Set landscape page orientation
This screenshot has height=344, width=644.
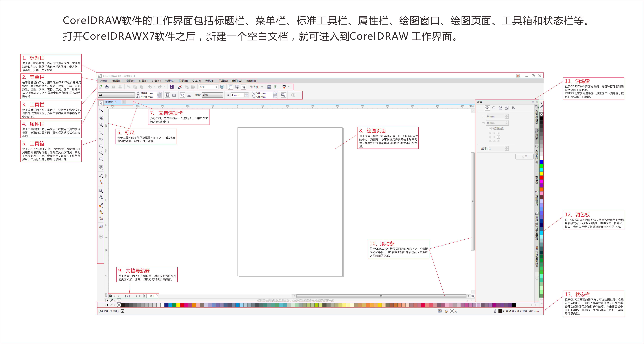coord(174,95)
